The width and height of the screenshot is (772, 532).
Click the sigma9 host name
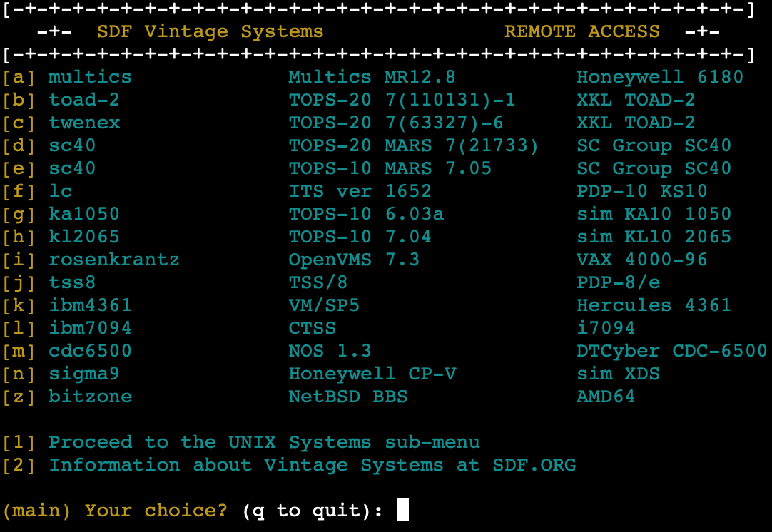pos(83,374)
